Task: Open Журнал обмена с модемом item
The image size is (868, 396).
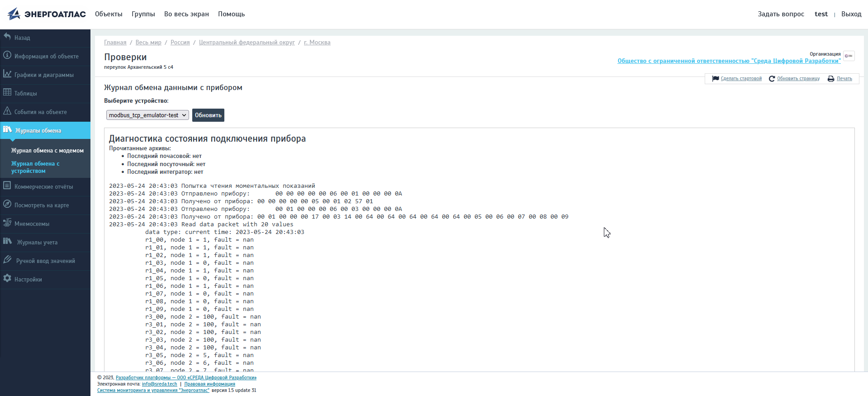Action: [47, 151]
